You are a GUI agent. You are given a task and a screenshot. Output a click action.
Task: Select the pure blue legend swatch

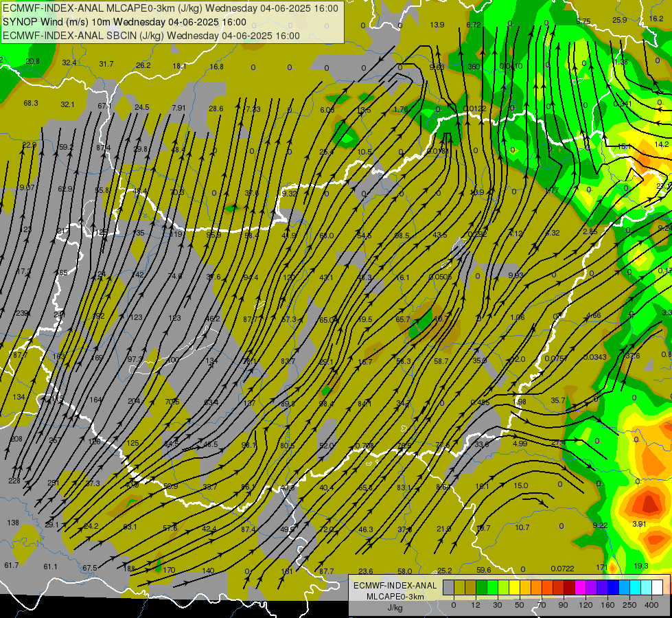point(613,588)
